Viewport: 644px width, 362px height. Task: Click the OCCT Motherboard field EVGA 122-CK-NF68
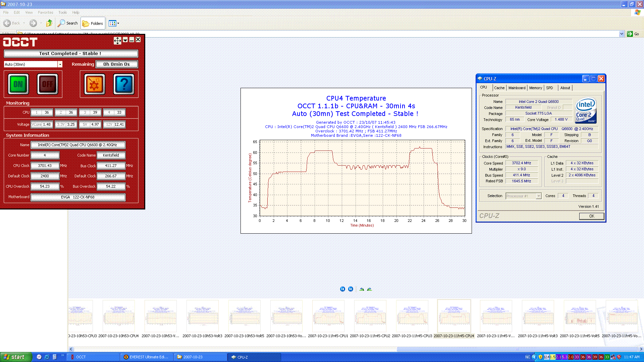78,197
